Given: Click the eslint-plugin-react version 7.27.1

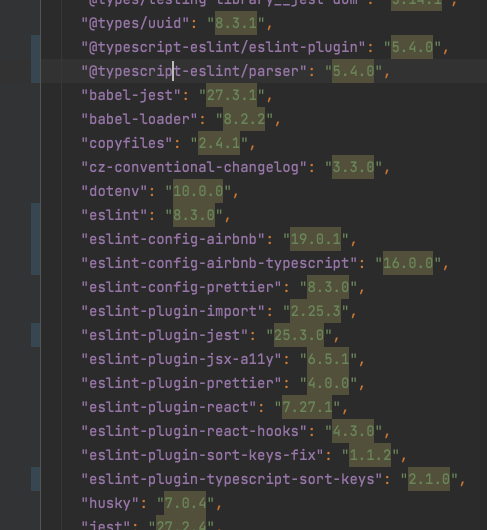Looking at the screenshot, I should pos(307,407).
